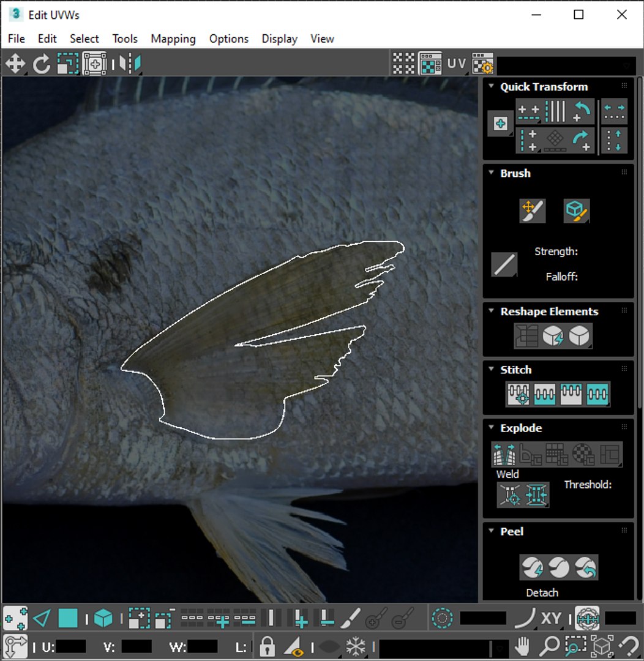Toggle Show Map checker icon
Screen dimensions: 644x661
[x=430, y=64]
